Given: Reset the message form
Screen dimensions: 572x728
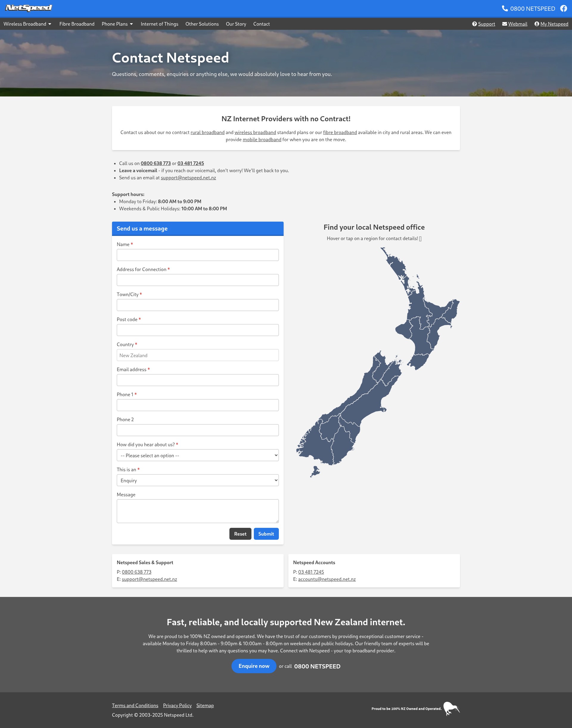Looking at the screenshot, I should pos(240,534).
